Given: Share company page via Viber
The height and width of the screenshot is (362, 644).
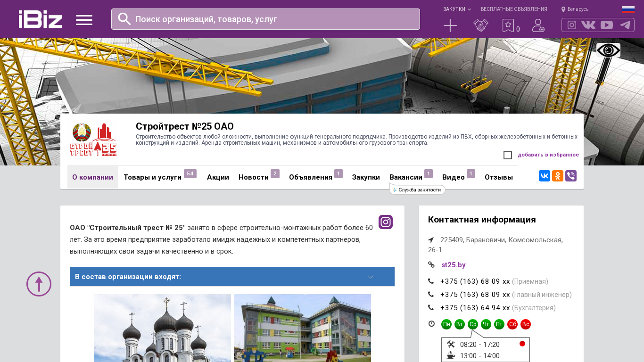Looking at the screenshot, I should pos(571,176).
